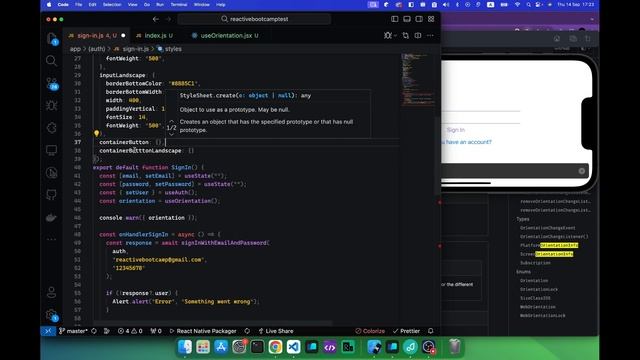
Task: Open the Docker whale icon view
Action: (x=51, y=217)
